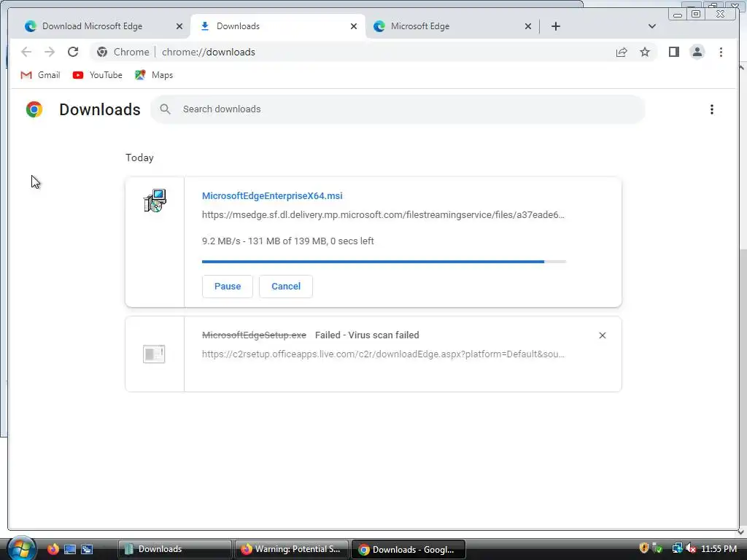This screenshot has height=560, width=747.
Task: Go back using the browser back arrow
Action: 26,52
